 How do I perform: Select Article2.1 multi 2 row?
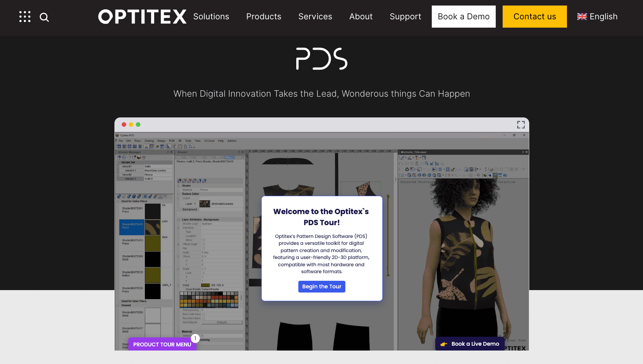click(x=145, y=179)
